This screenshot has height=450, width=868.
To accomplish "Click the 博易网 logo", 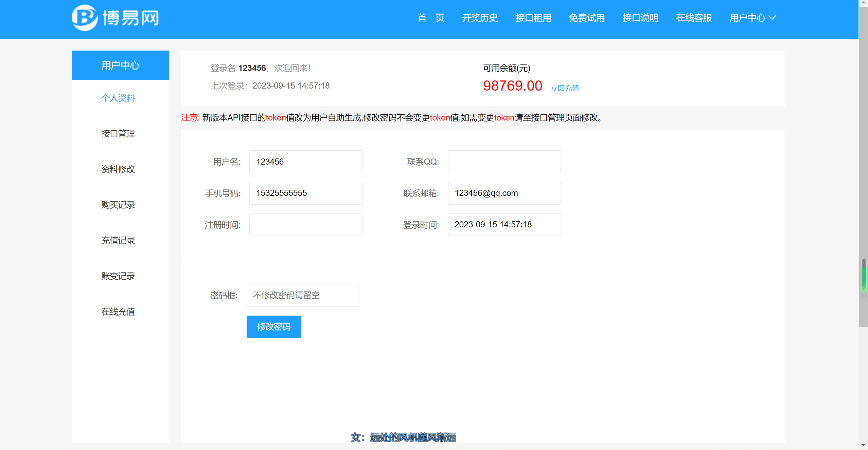I will point(115,18).
